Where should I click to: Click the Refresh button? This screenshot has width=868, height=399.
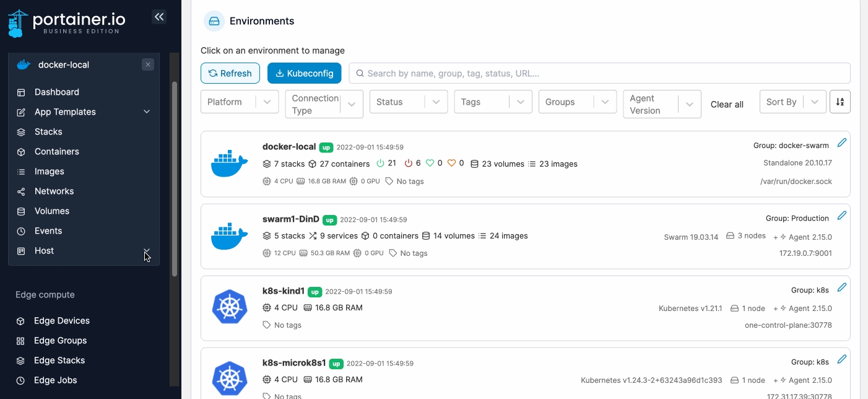click(x=230, y=73)
